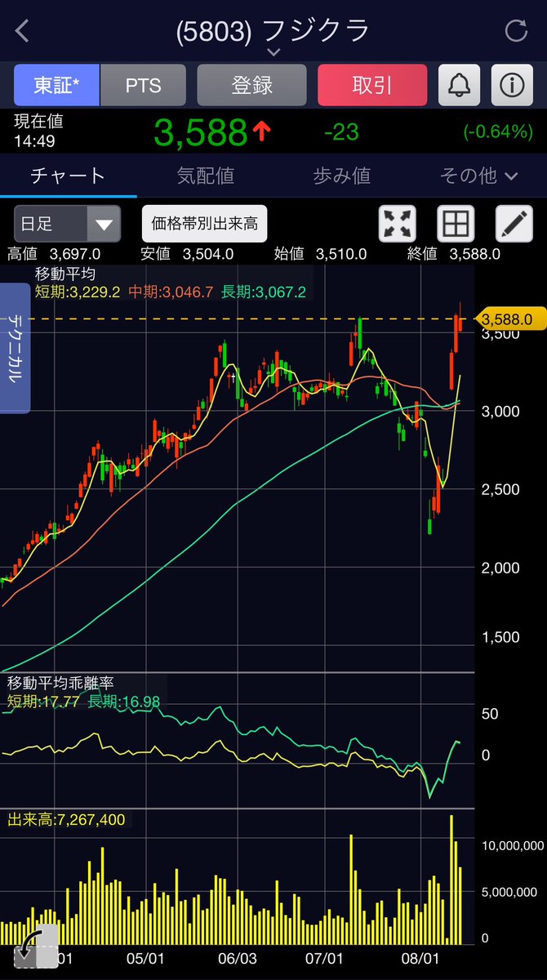Tap the current price 3,588
This screenshot has height=980, width=547.
[x=199, y=131]
